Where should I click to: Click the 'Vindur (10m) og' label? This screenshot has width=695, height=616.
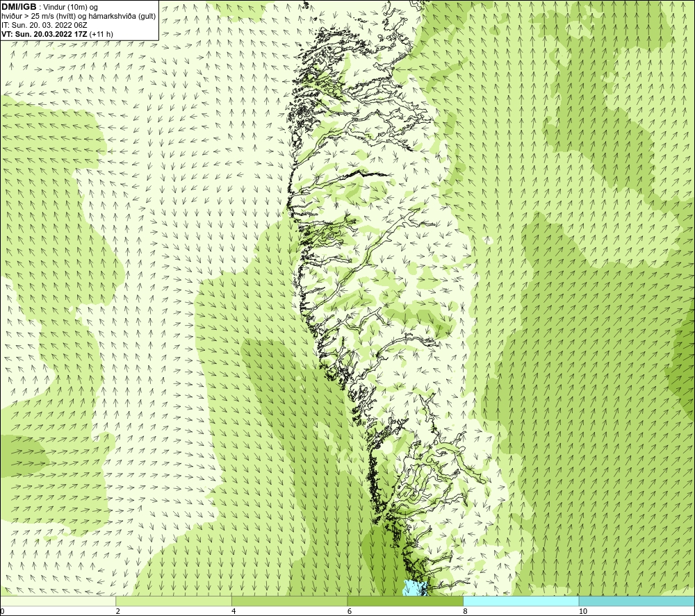(x=71, y=7)
